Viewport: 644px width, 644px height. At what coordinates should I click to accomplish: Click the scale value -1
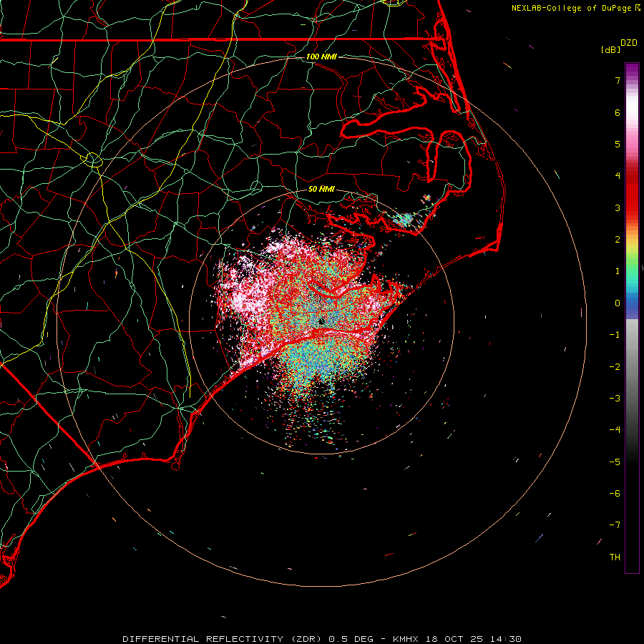click(x=615, y=335)
